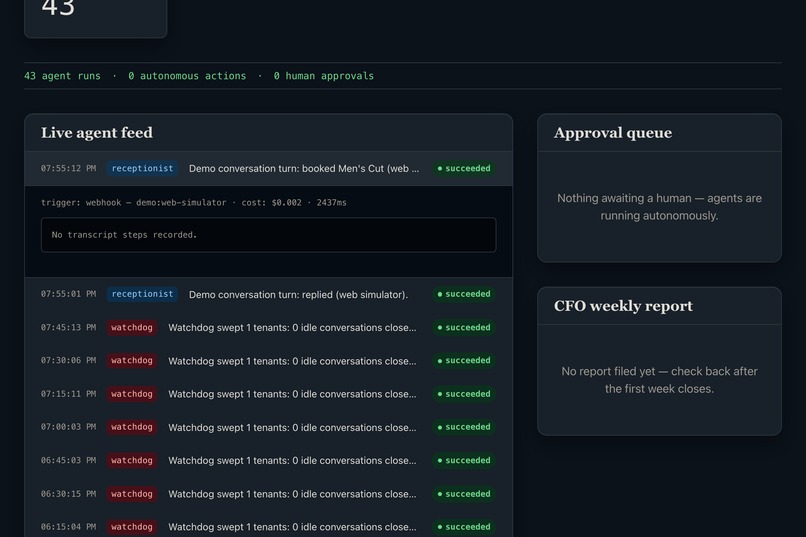
Task: Click the succeeded status on the 06:15:04 row
Action: point(464,527)
